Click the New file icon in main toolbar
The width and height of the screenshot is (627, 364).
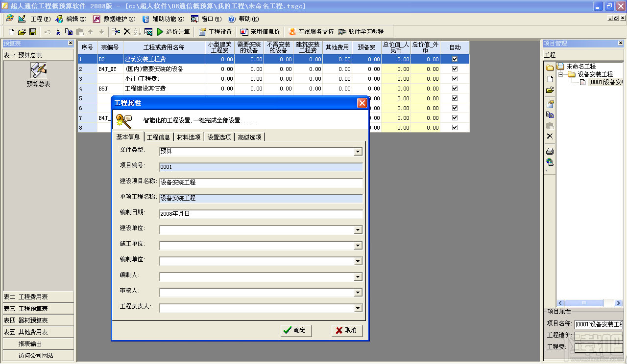click(11, 32)
